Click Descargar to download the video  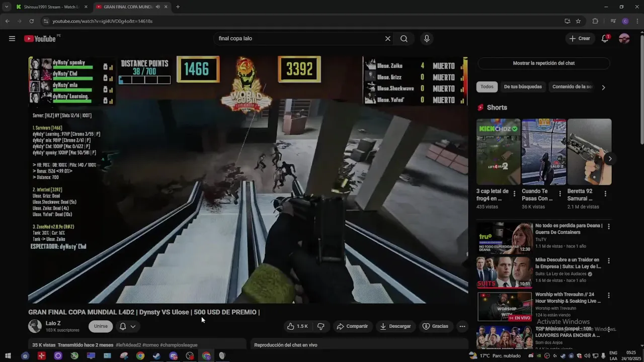coord(395,326)
